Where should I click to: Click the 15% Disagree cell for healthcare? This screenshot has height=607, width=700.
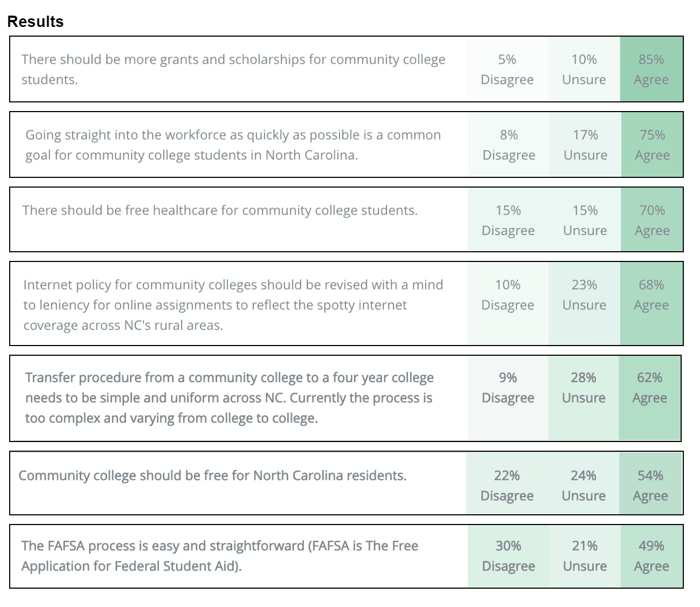tap(508, 220)
